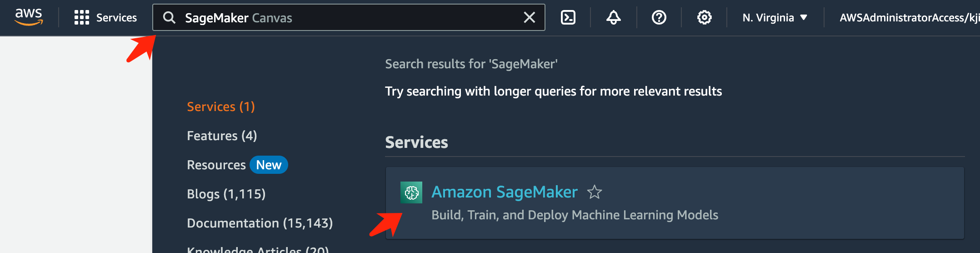The width and height of the screenshot is (980, 253).
Task: Click the AWS logo home icon
Action: [29, 17]
